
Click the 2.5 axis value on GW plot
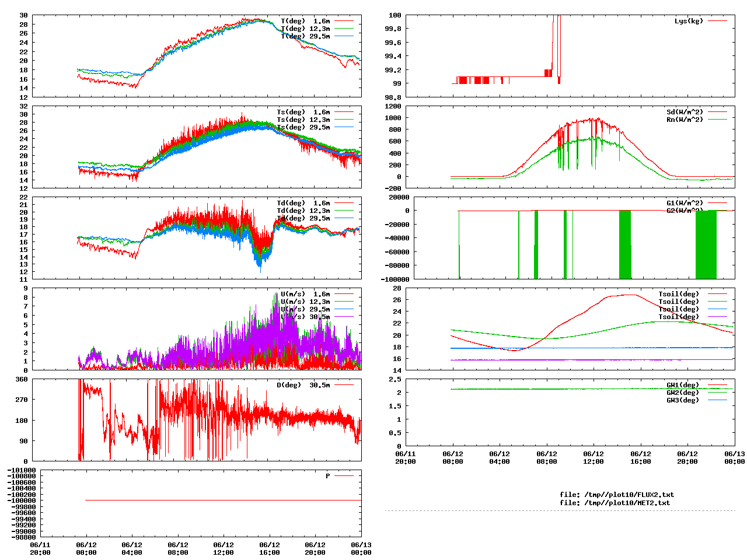pyautogui.click(x=395, y=379)
